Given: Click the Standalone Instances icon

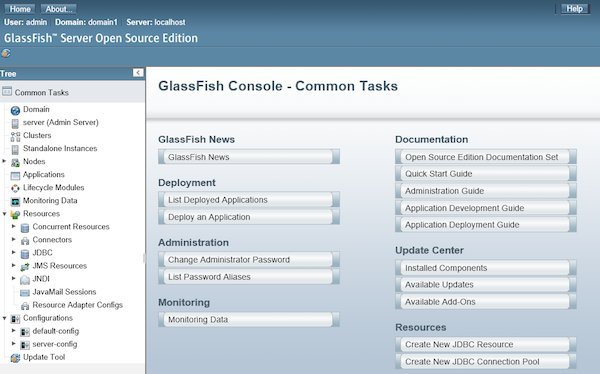Looking at the screenshot, I should point(15,150).
